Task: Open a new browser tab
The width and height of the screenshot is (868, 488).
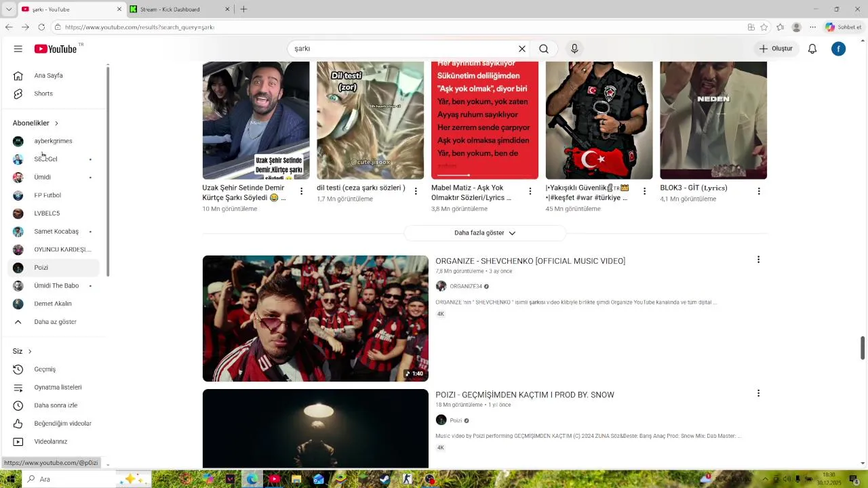Action: [x=243, y=9]
